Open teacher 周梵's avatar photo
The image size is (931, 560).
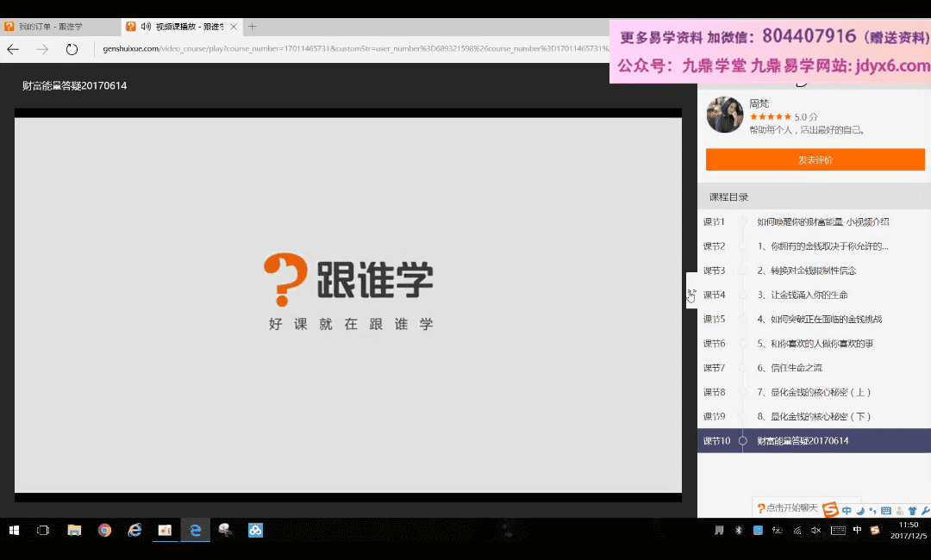(724, 115)
